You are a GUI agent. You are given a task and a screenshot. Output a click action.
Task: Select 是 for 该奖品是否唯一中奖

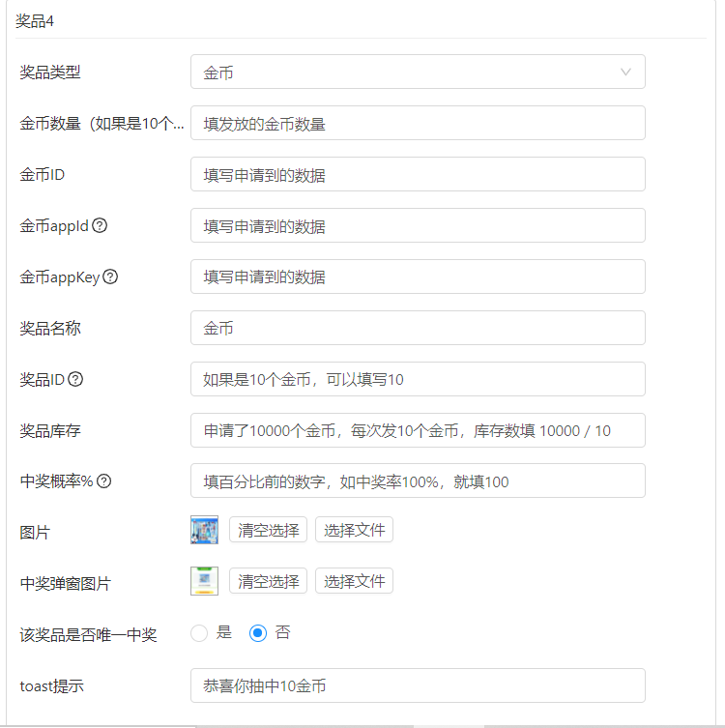tap(200, 633)
